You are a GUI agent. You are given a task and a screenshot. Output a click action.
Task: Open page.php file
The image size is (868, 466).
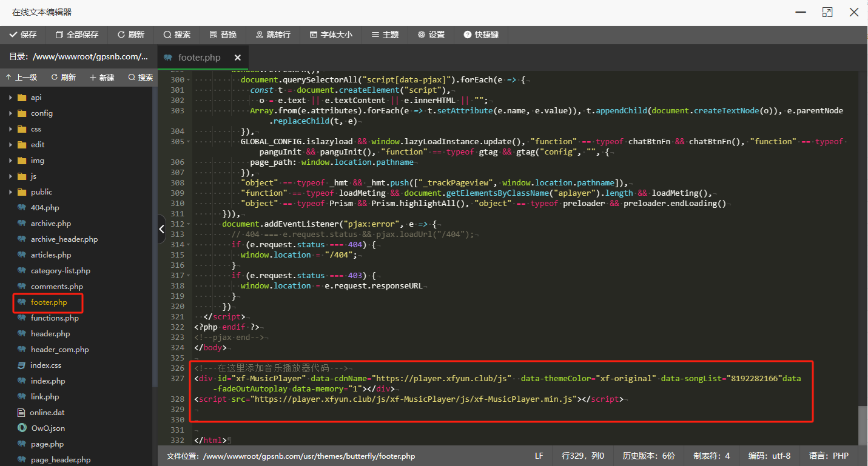[47, 444]
